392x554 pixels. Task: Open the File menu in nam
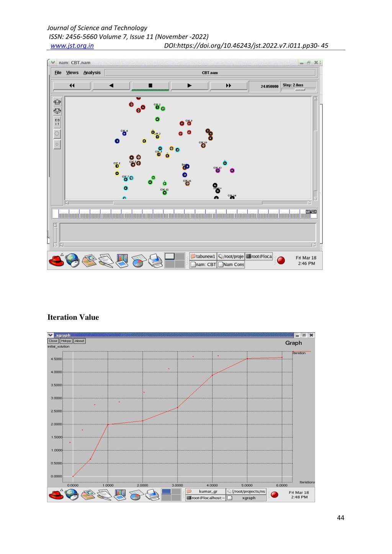tap(58, 73)
